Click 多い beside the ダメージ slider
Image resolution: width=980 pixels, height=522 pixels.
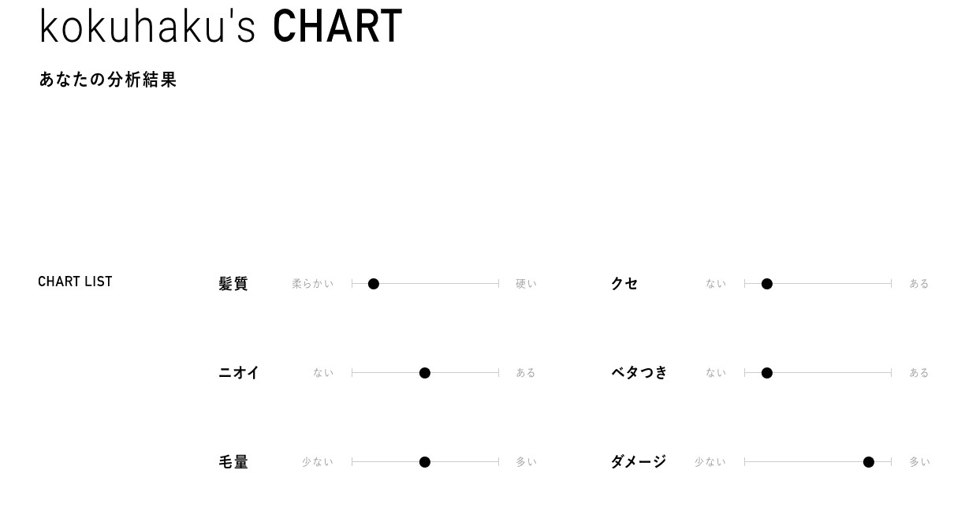point(919,462)
